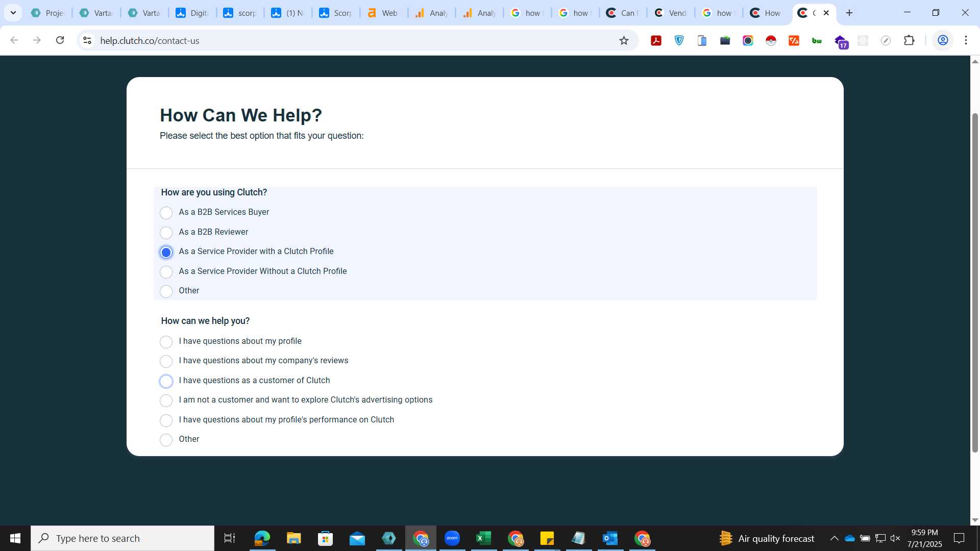The image size is (980, 551).
Task: Show hidden system tray icons
Action: pyautogui.click(x=834, y=538)
